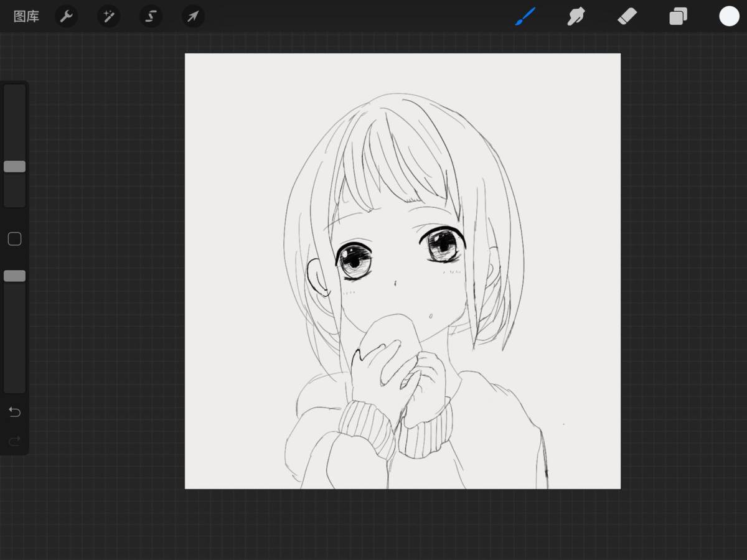
Task: Tap the girl's ear in the sketch
Action: (x=318, y=277)
